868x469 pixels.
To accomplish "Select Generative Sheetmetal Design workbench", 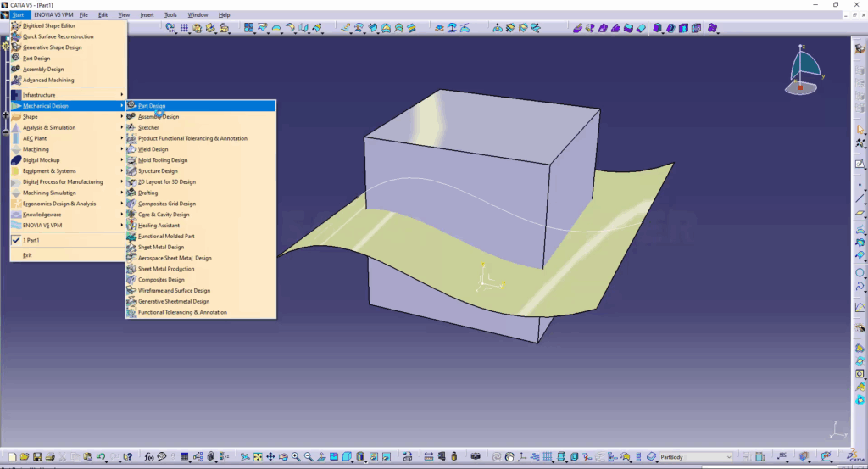I will point(174,301).
